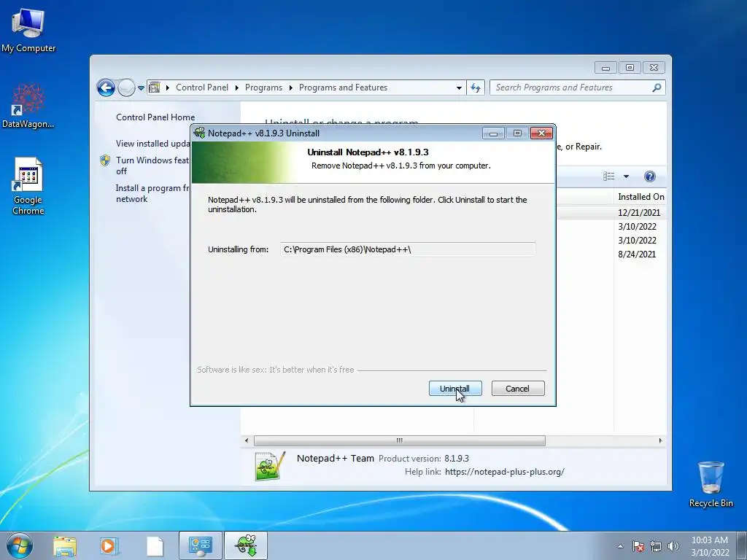Switch to Control Panel taskbar button
The height and width of the screenshot is (560, 747).
pyautogui.click(x=200, y=545)
